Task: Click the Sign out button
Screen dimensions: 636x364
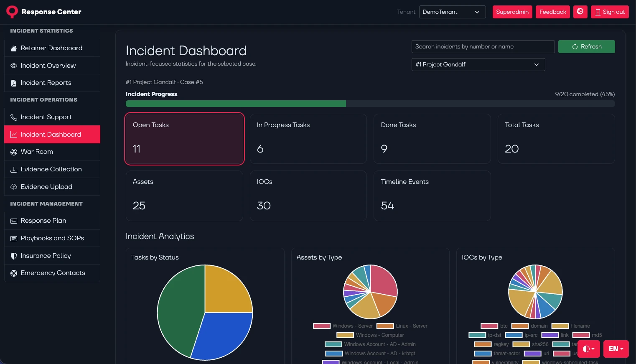Action: 610,12
